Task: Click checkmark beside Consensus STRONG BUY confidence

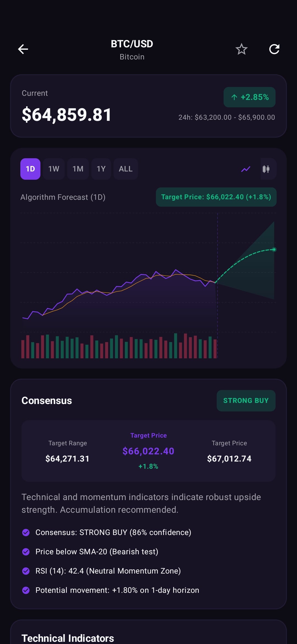Action: pos(26,532)
